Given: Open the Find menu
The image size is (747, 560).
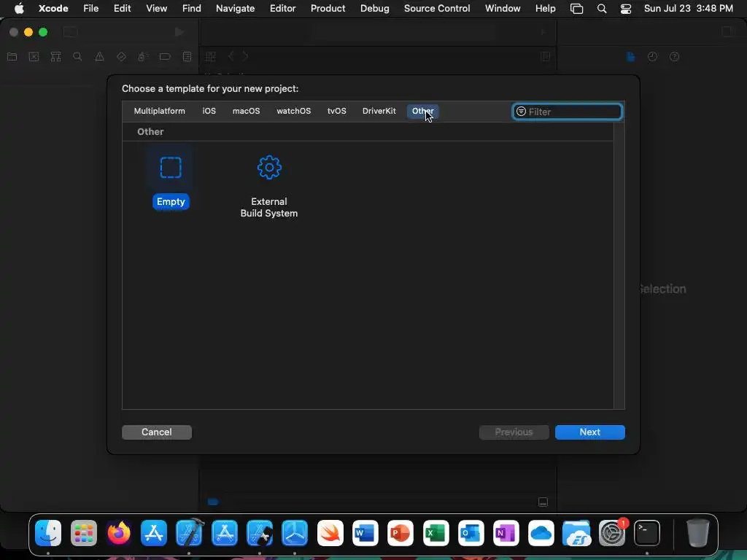Looking at the screenshot, I should click(192, 8).
